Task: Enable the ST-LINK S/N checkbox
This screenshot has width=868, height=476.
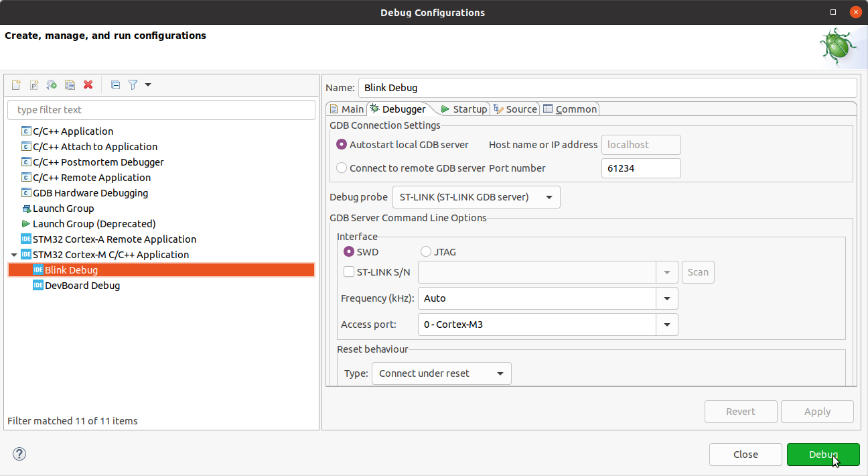Action: 349,272
